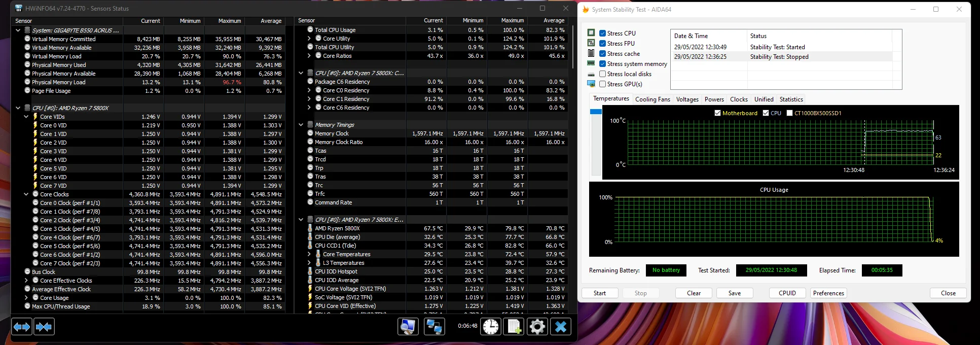Click the Date & Time column header
980x345 pixels.
click(708, 36)
